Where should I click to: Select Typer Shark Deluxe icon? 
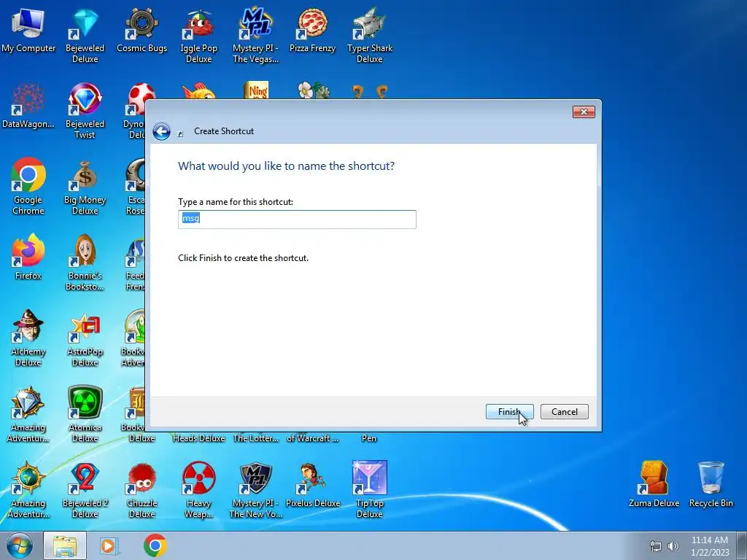click(370, 35)
